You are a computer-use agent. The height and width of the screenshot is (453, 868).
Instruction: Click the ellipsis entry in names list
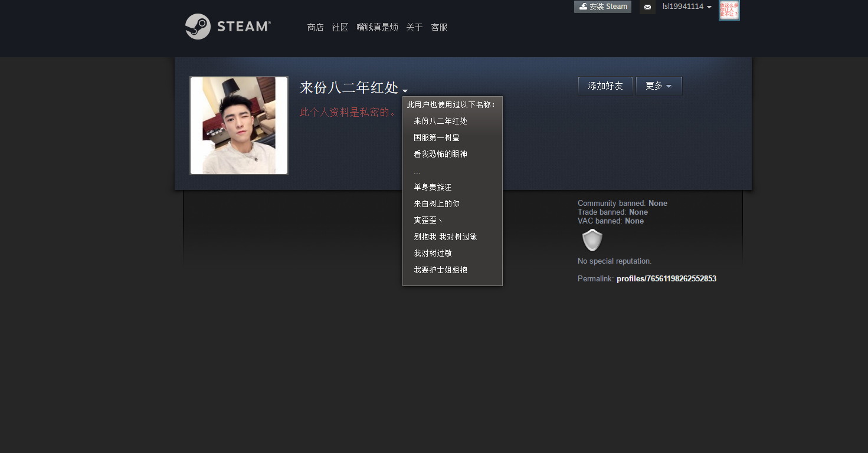tap(417, 172)
